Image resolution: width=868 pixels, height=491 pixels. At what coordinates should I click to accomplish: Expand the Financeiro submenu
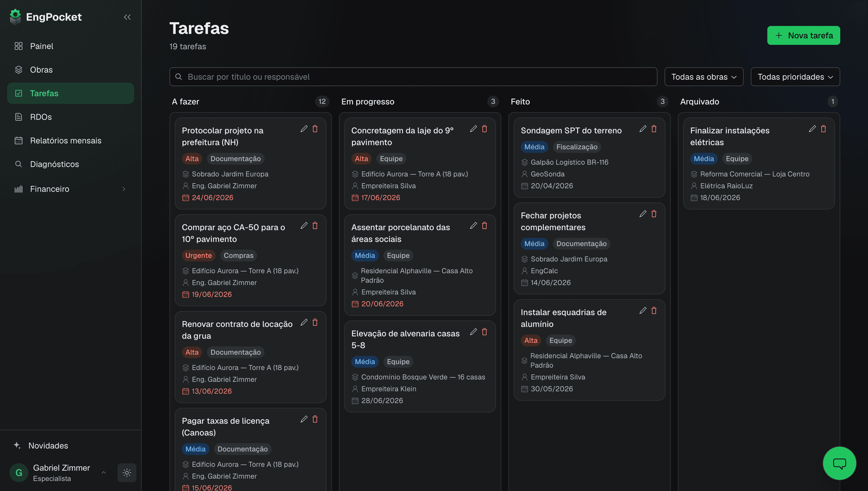point(71,189)
